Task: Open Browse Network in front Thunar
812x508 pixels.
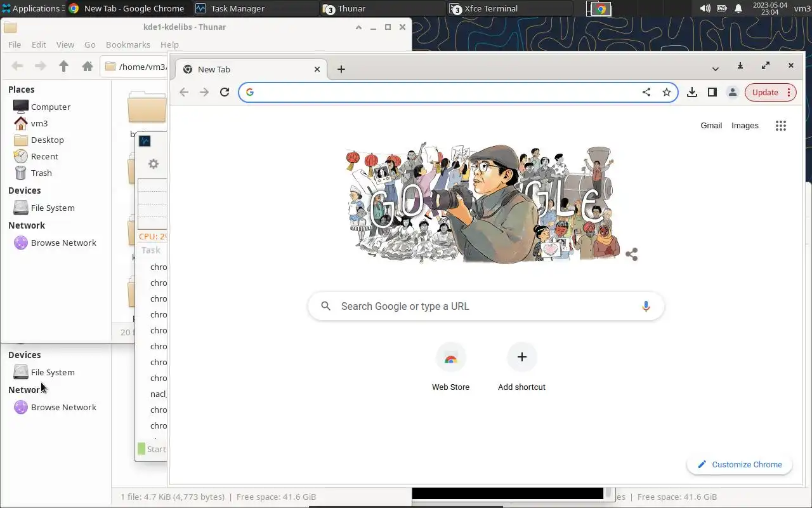Action: pyautogui.click(x=63, y=243)
